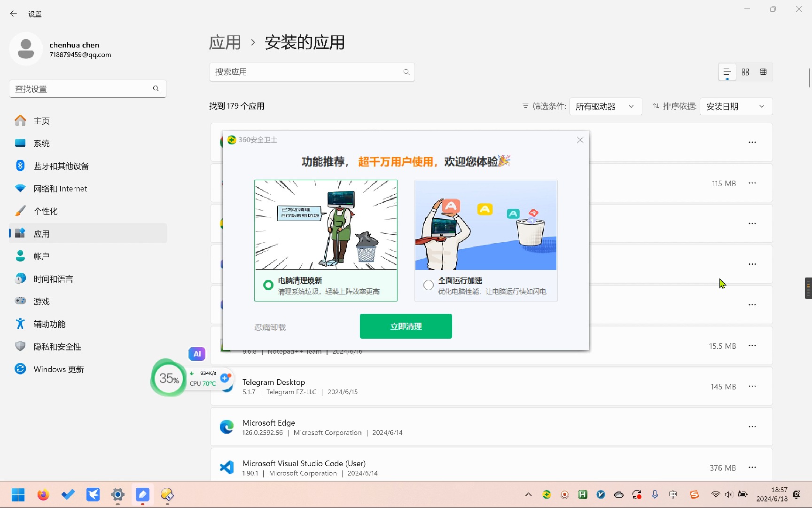Image resolution: width=812 pixels, height=508 pixels.
Task: Open 隐私和安全性 settings section
Action: coord(88,347)
